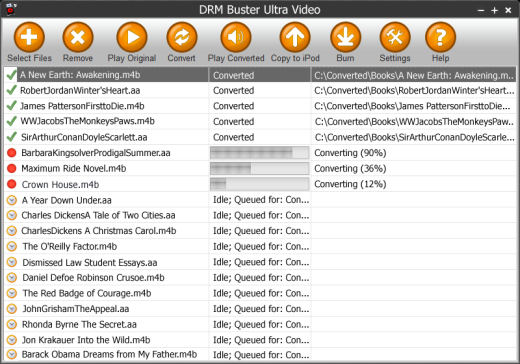Click queued icon beside Rhonda Byrne The Secret.aa
The width and height of the screenshot is (520, 364).
tap(12, 324)
